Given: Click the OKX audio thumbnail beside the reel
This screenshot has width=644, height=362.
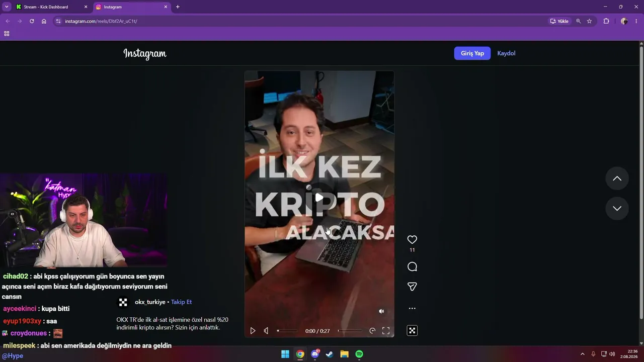Looking at the screenshot, I should click(412, 330).
